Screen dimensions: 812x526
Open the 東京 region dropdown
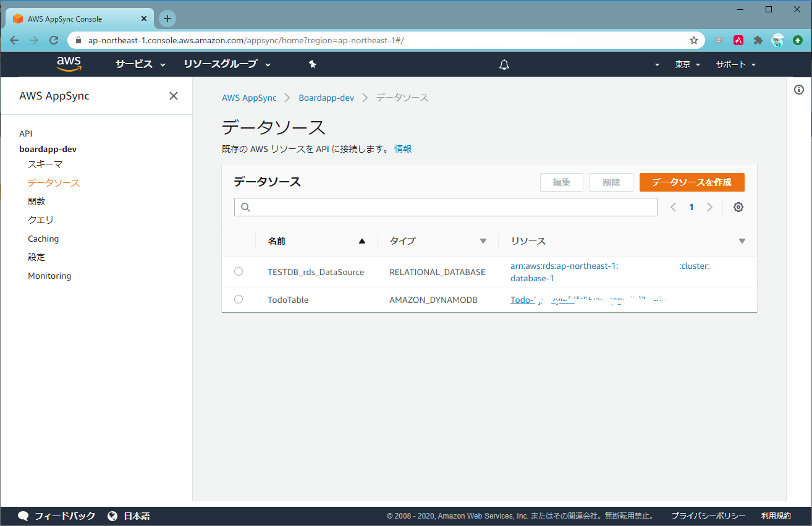tap(688, 64)
